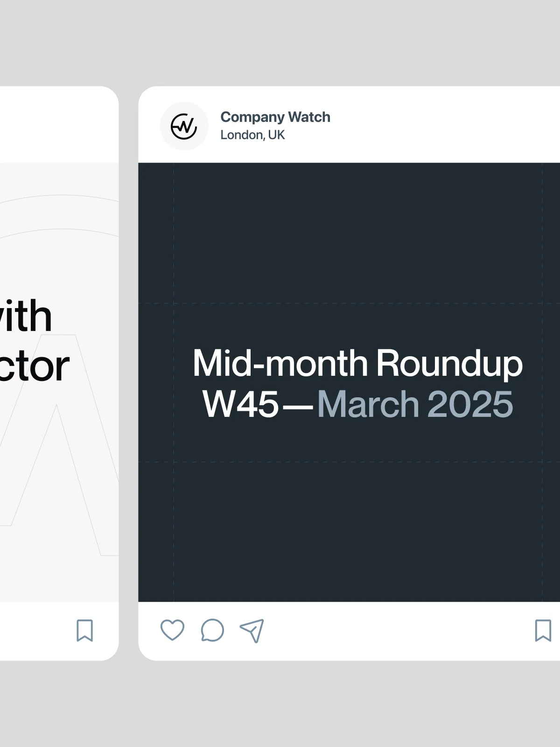560x747 pixels.
Task: Tap the heart icon to favorite the post
Action: (x=173, y=630)
